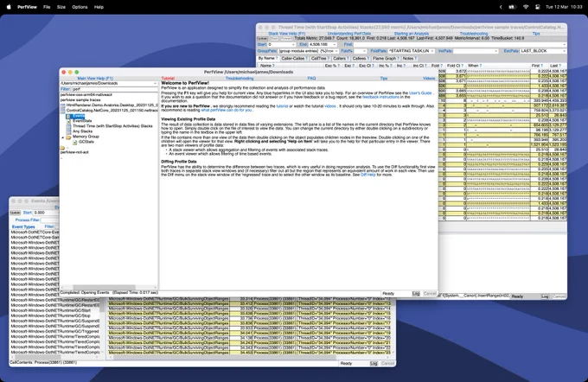Viewport: 588px width, 382px height.
Task: Select the perfview-ncl-aot entry in file list
Action: 74,152
